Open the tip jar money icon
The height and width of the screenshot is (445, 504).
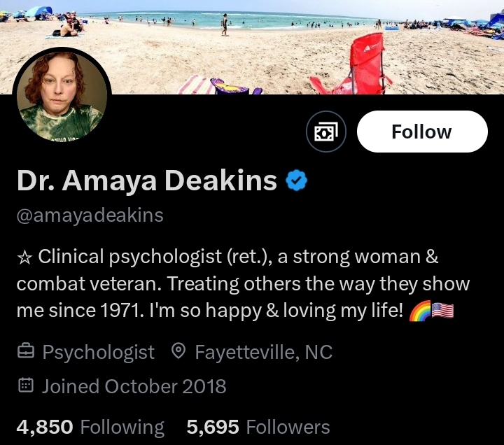click(x=326, y=132)
